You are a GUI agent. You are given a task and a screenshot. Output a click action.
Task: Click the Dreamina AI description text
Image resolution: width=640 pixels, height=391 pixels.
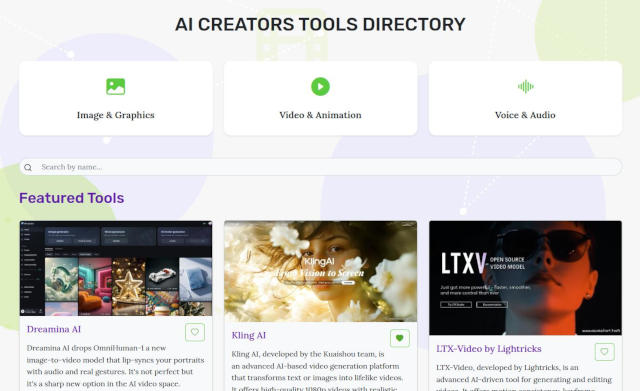click(x=116, y=366)
